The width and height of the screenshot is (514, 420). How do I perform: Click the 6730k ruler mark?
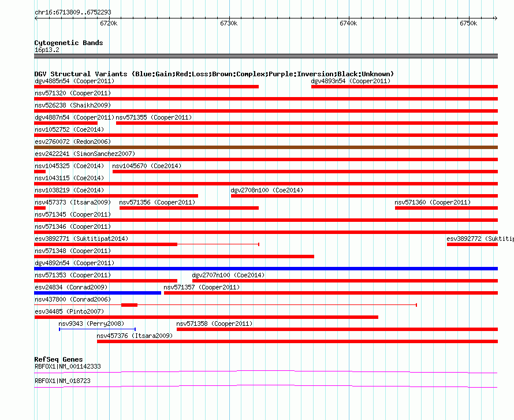(x=229, y=23)
